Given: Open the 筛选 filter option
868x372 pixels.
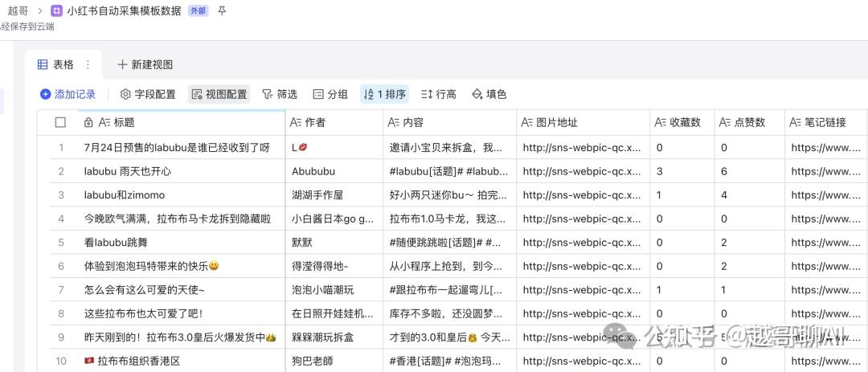Looking at the screenshot, I should [x=280, y=94].
